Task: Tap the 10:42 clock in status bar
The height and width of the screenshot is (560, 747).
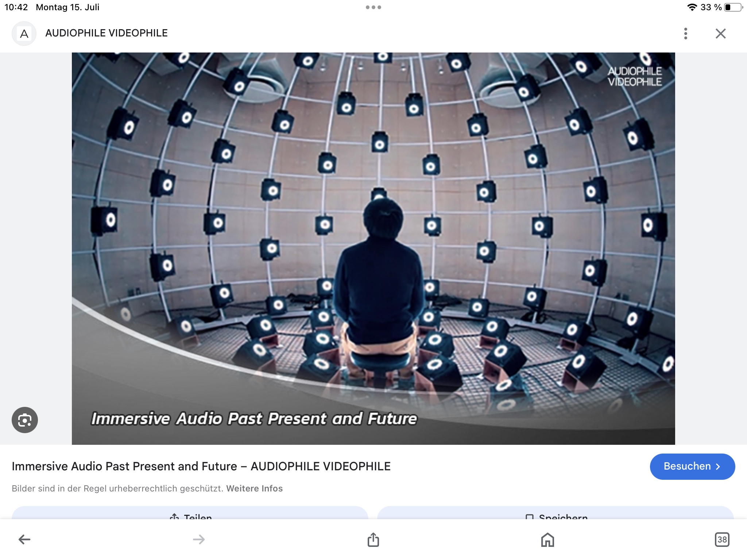Action: click(x=16, y=7)
